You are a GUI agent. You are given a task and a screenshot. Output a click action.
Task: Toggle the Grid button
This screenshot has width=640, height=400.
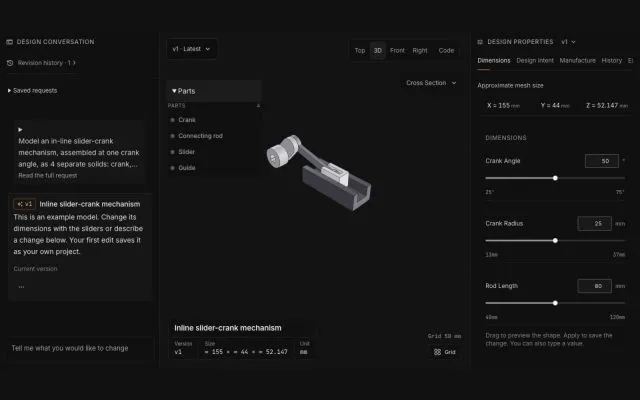coord(445,352)
